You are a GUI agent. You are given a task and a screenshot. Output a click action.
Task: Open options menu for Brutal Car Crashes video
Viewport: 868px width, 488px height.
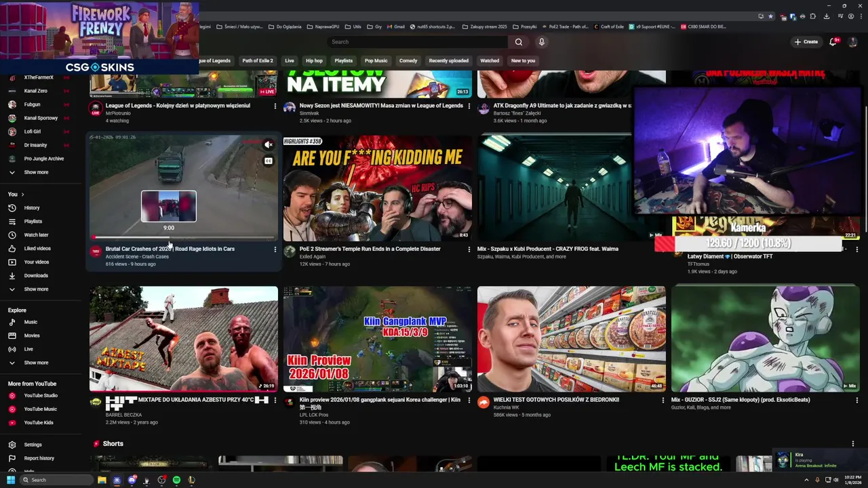point(275,249)
